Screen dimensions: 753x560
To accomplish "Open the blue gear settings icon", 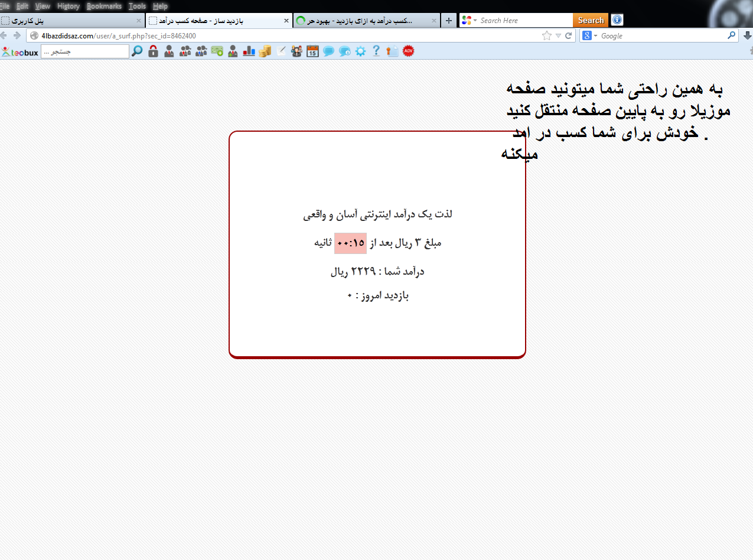I will tap(360, 51).
